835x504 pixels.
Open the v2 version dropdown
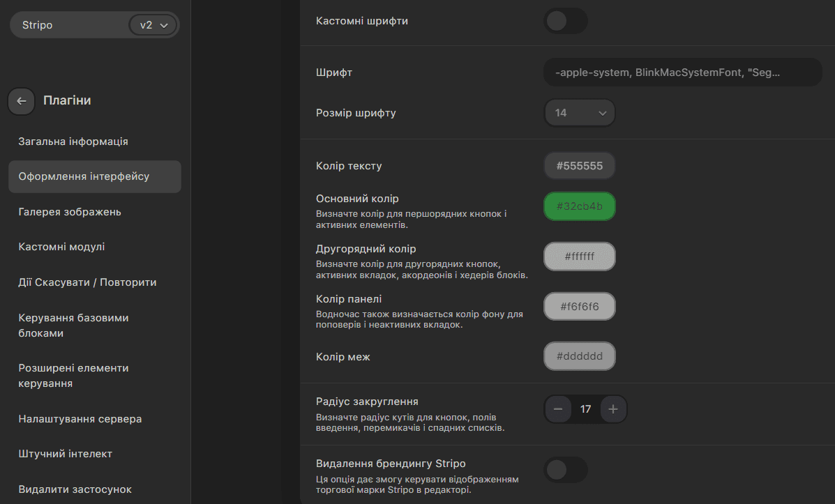tap(153, 25)
